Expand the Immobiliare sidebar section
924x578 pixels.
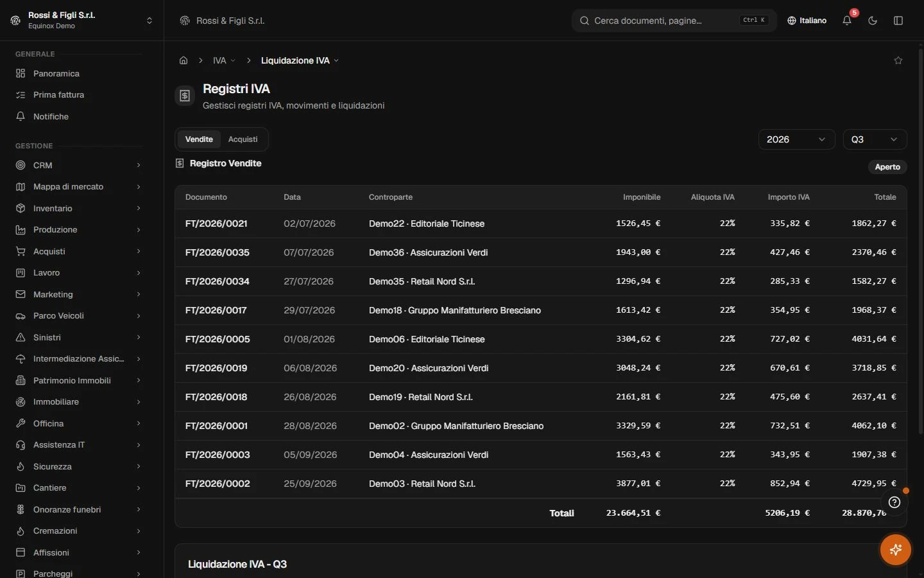click(x=78, y=402)
